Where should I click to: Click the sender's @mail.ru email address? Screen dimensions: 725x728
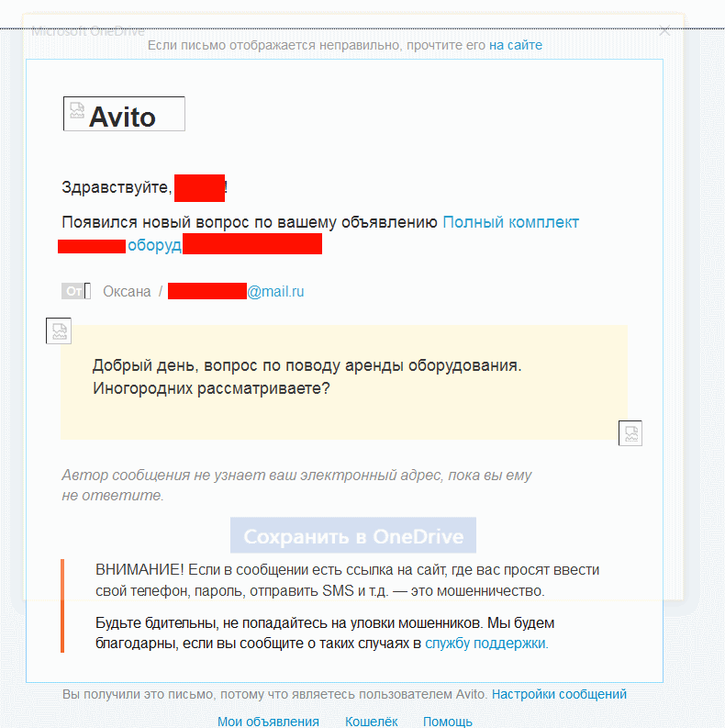(x=275, y=292)
